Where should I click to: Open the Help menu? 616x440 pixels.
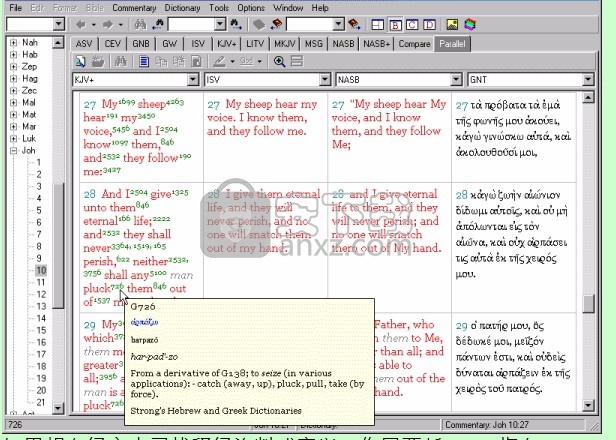coord(320,7)
